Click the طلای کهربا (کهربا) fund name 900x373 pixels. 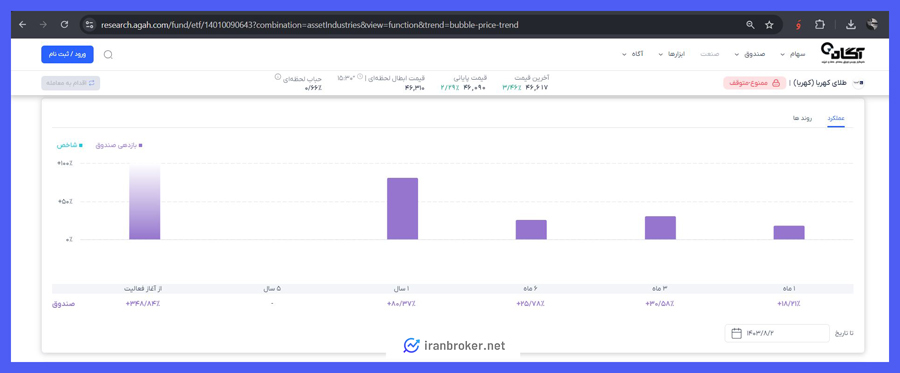pos(820,83)
